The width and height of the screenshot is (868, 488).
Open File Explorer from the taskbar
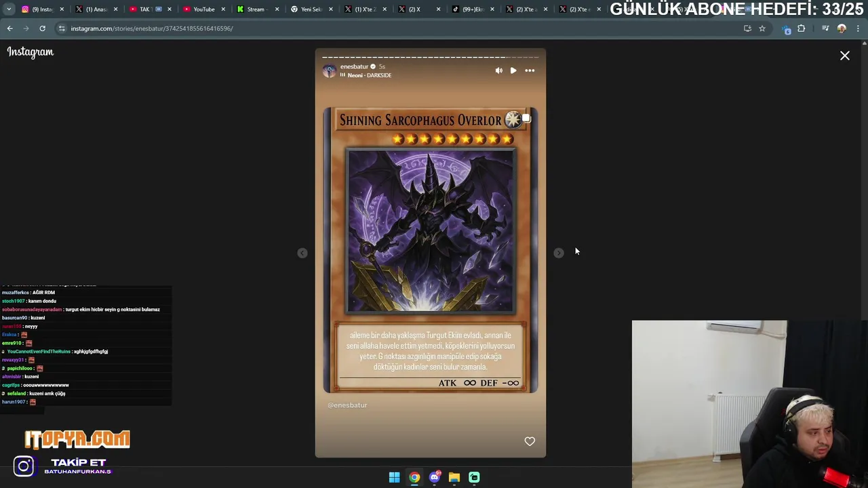pos(454,477)
